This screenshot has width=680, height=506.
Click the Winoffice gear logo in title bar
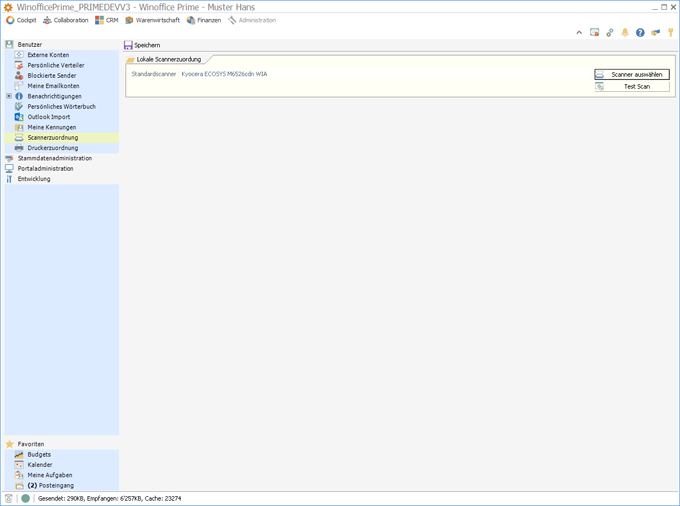pyautogui.click(x=8, y=7)
